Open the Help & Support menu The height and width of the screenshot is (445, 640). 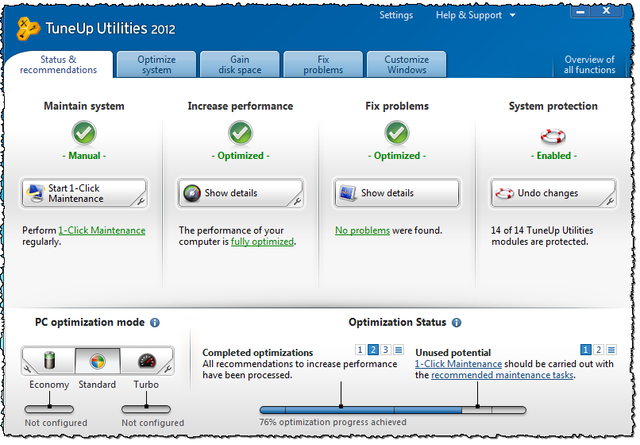[x=469, y=15]
